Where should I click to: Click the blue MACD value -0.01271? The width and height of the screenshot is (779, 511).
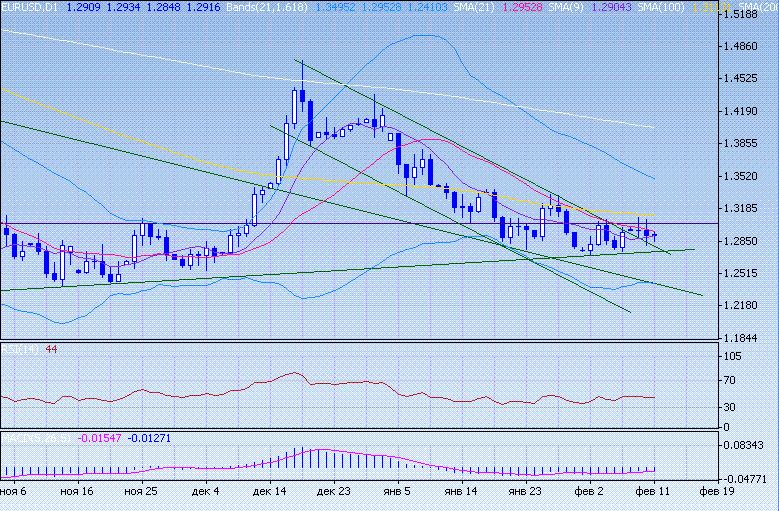(x=150, y=437)
